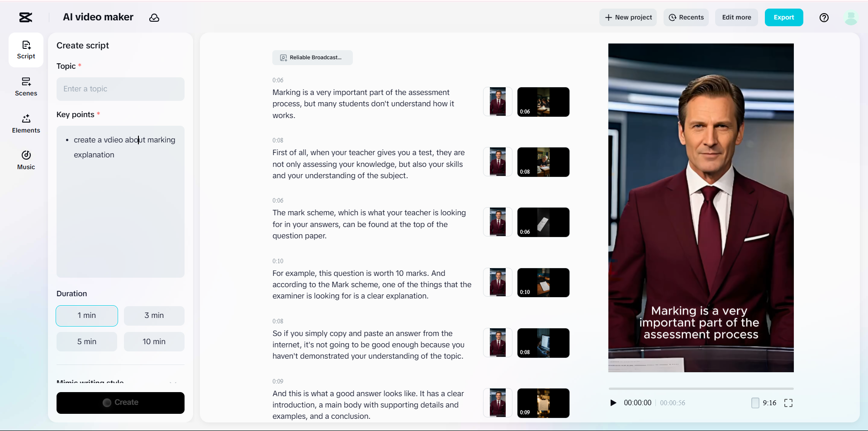Click the cloud icon beside AI video maker
868x431 pixels.
(154, 17)
